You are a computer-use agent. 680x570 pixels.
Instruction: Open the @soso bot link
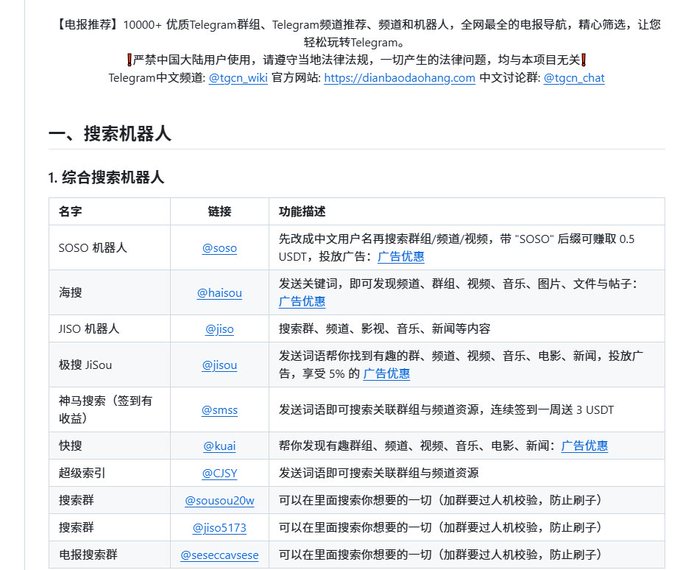[219, 248]
